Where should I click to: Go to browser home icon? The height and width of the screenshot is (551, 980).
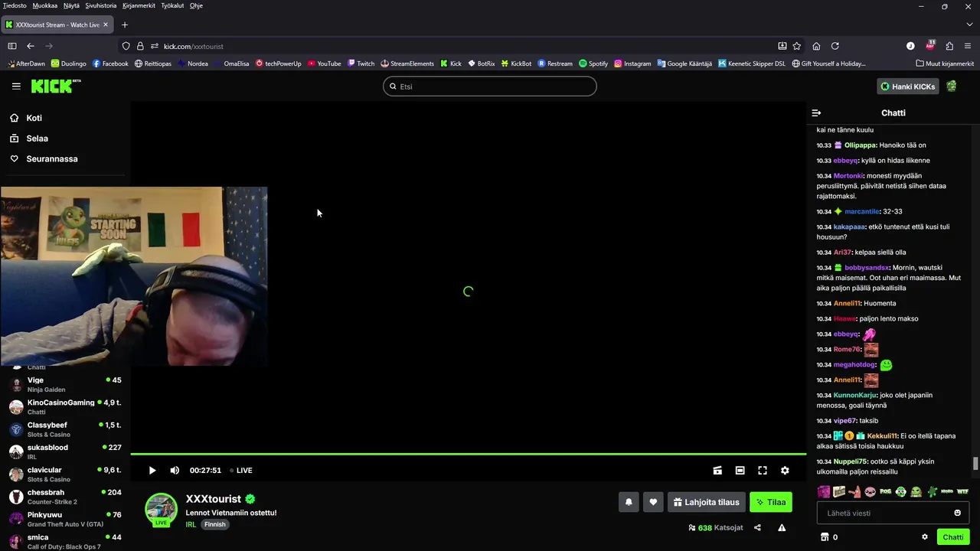816,46
